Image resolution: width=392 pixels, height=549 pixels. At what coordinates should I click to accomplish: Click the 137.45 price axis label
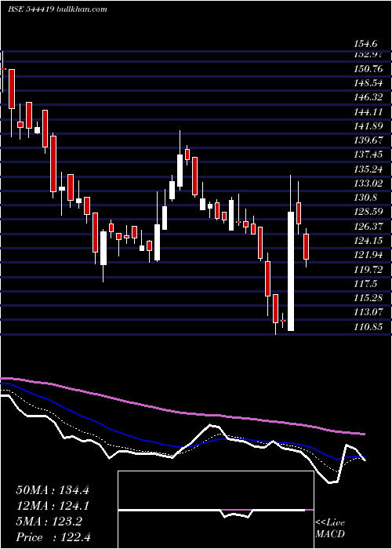(x=368, y=155)
